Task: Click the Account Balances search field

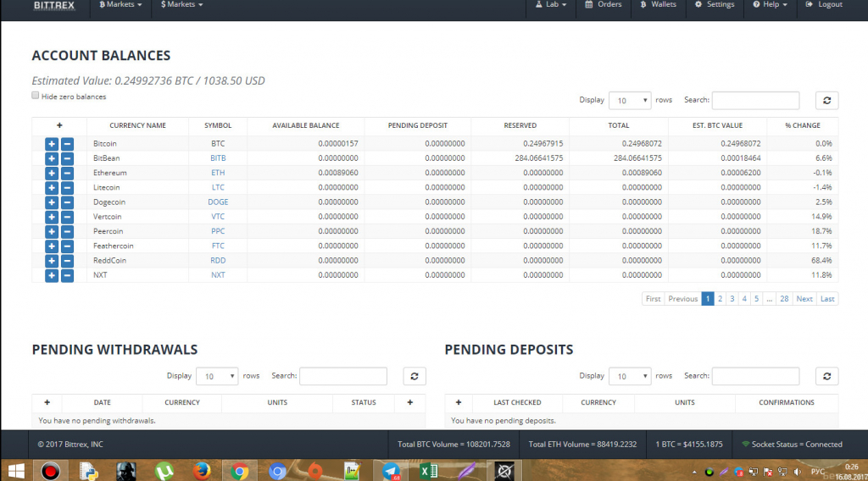Action: (755, 101)
